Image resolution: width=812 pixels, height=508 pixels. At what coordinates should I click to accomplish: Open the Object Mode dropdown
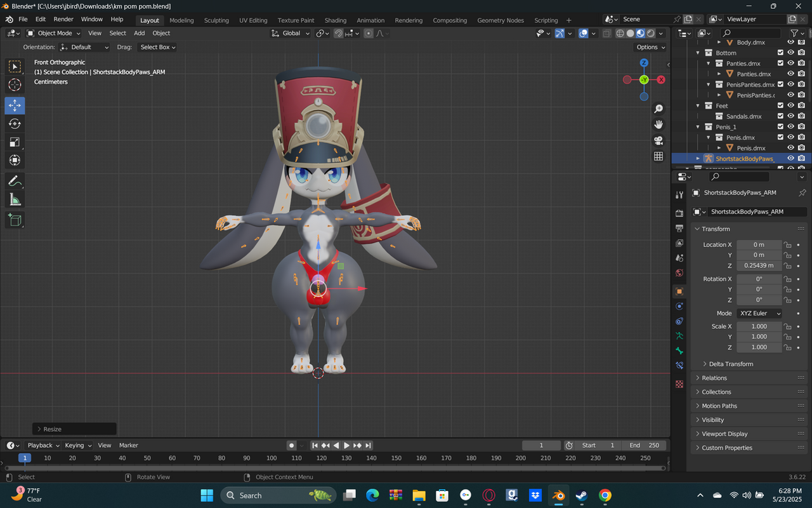point(54,33)
